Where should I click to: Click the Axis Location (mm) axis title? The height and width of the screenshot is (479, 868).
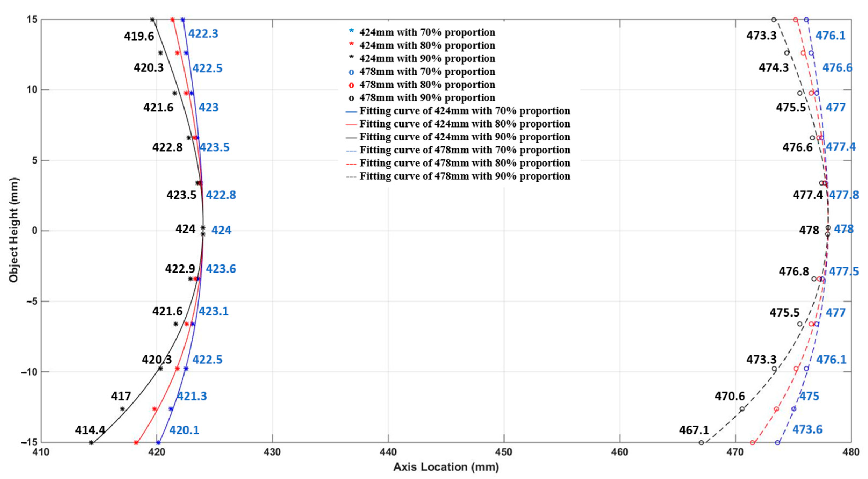[x=446, y=467]
